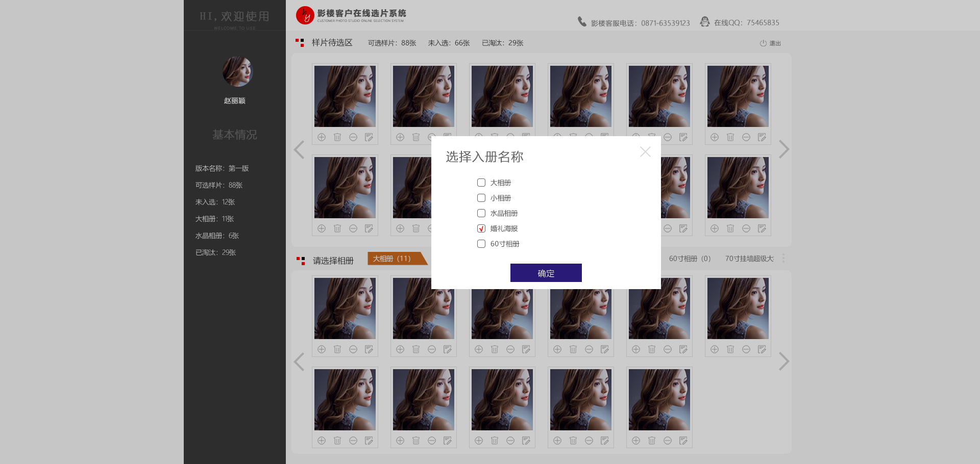Go to next page of sample photos
Image resolution: width=980 pixels, height=464 pixels.
pos(784,149)
